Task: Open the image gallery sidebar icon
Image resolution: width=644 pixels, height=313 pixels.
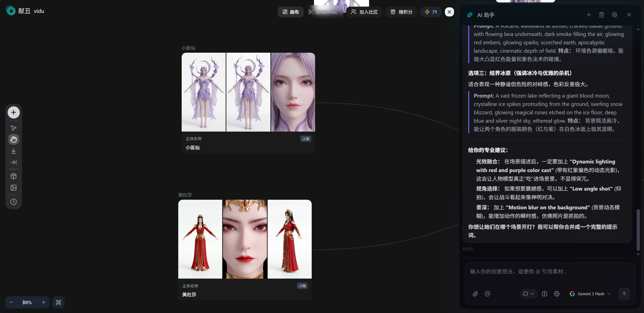Action: [13, 188]
